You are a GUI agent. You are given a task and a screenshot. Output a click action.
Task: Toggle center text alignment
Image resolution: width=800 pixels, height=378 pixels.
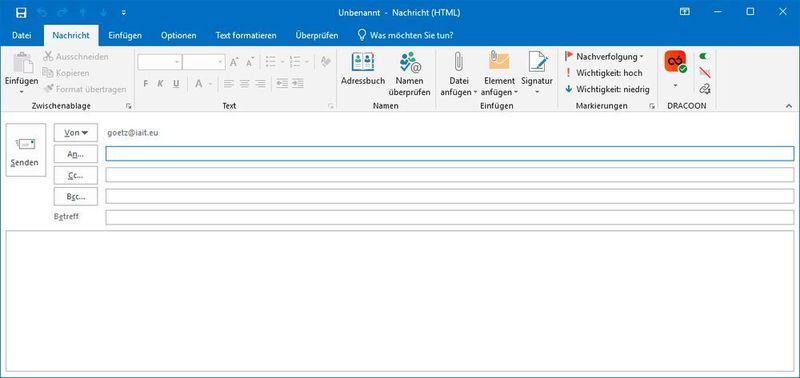pyautogui.click(x=244, y=84)
